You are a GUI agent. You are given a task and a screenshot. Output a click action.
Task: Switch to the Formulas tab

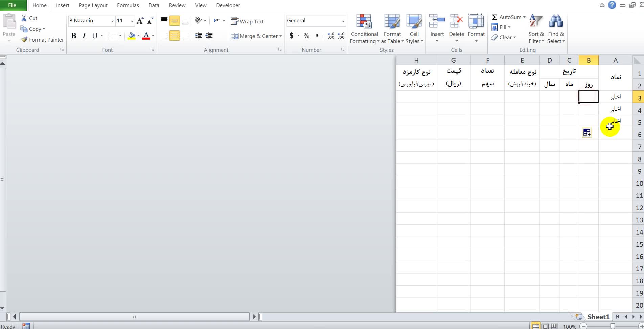click(128, 5)
